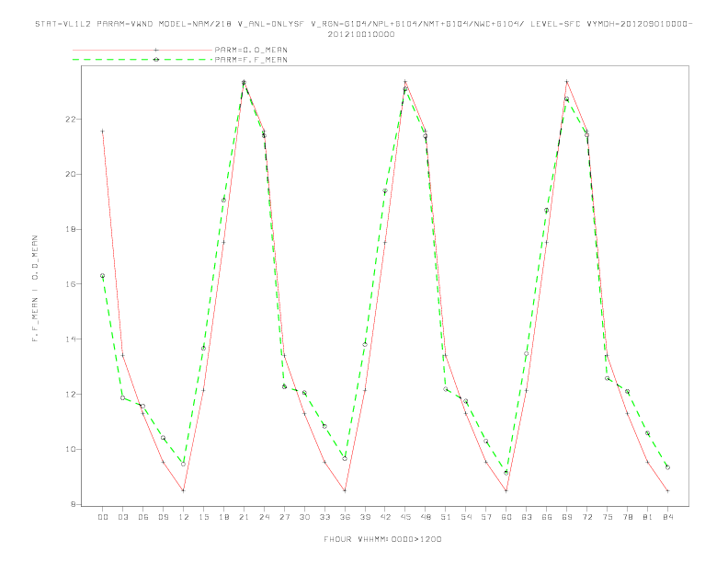
Task: Click x-axis tick label 36
Action: (x=345, y=517)
